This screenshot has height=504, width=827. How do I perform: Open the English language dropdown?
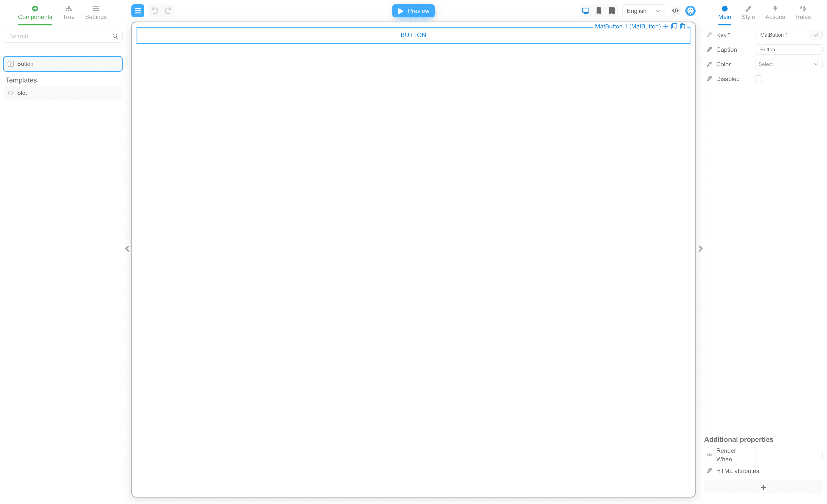pos(643,11)
